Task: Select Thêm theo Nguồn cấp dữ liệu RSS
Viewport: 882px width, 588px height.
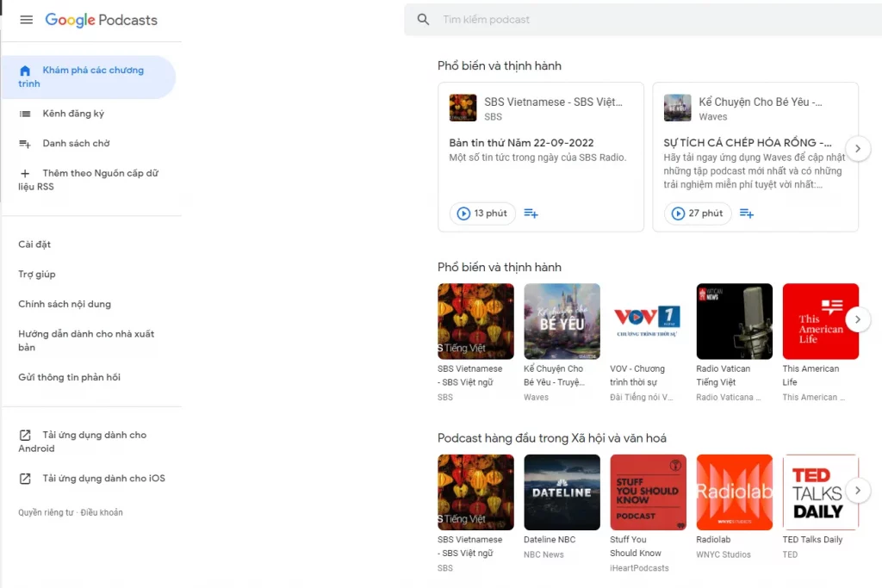Action: pyautogui.click(x=89, y=180)
